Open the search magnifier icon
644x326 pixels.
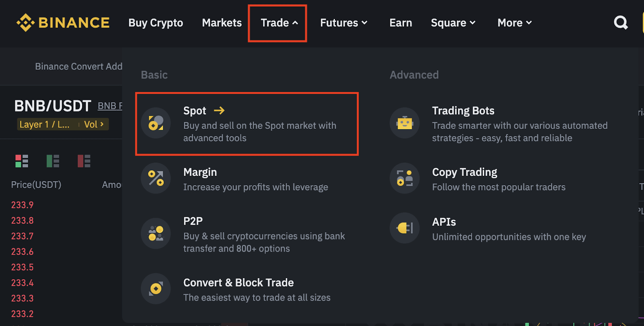(x=621, y=23)
